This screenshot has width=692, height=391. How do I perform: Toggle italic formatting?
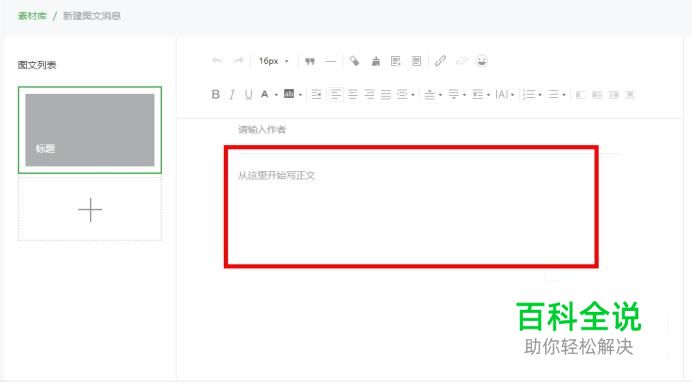232,94
